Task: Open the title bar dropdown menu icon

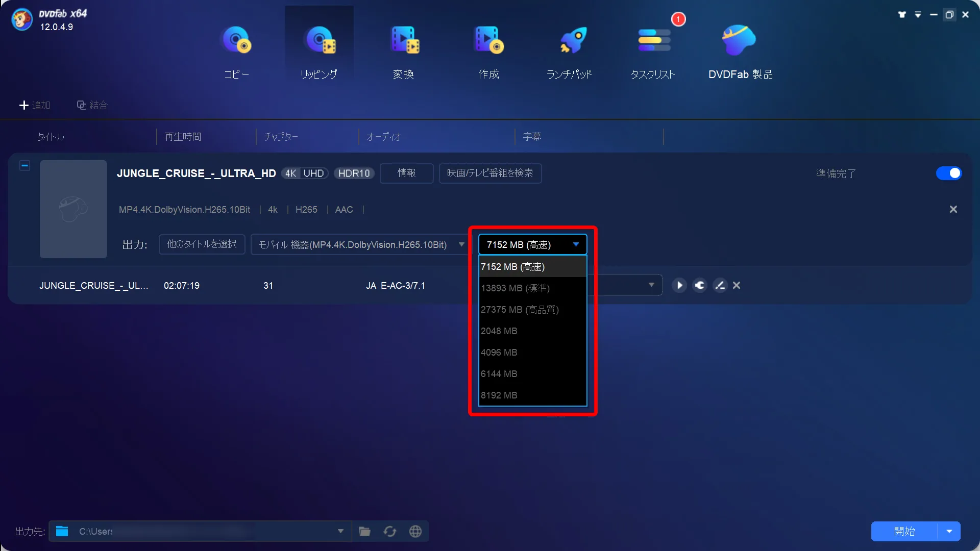Action: pyautogui.click(x=918, y=15)
